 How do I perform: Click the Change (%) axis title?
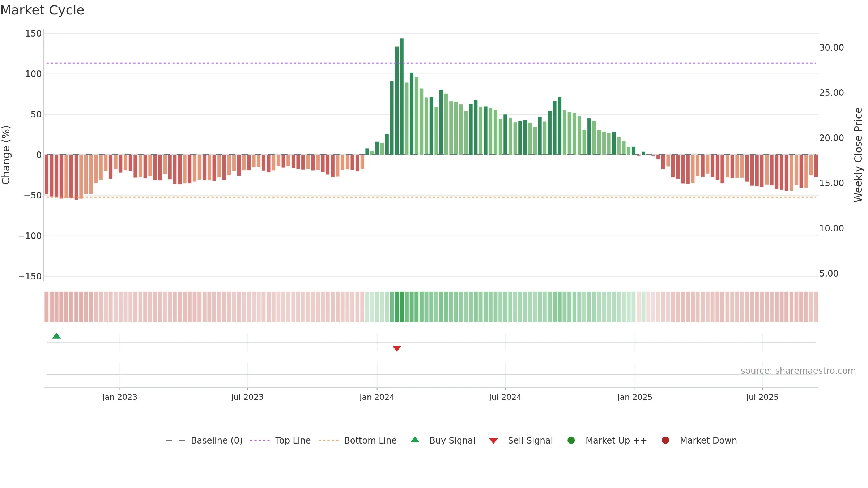[6, 155]
